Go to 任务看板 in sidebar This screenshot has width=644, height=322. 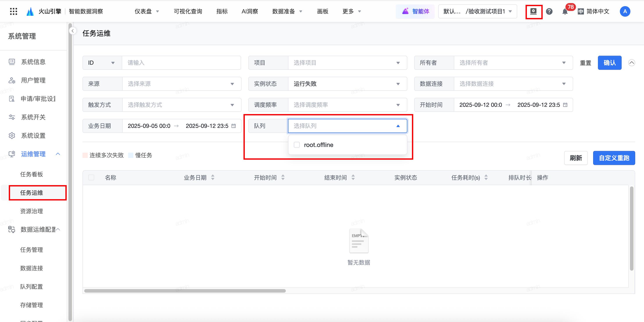click(32, 174)
